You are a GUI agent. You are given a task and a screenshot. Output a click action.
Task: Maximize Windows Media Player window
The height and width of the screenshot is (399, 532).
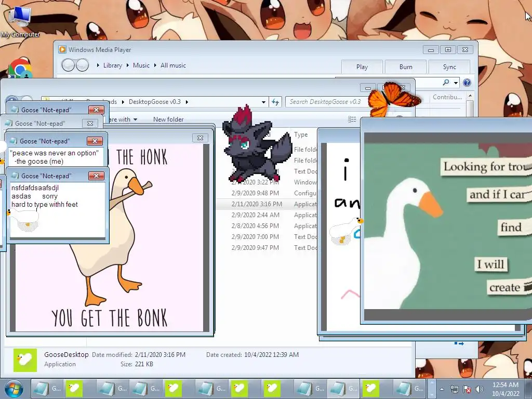448,50
